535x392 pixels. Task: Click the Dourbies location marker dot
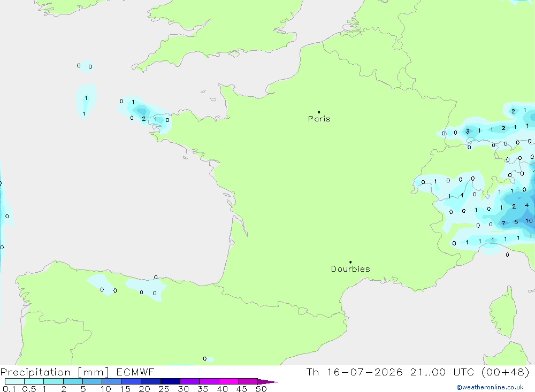coord(350,262)
